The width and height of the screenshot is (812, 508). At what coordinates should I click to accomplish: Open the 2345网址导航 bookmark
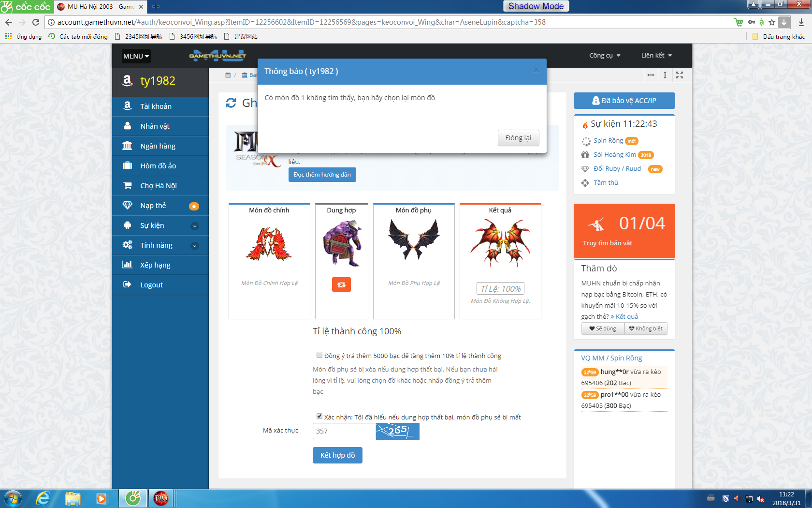click(139, 37)
